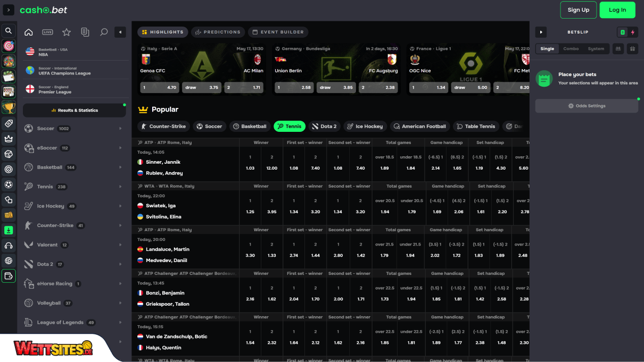Viewport: 644px width, 362px height.
Task: Open the soccer ball sports icon in the left rail
Action: (x=9, y=184)
